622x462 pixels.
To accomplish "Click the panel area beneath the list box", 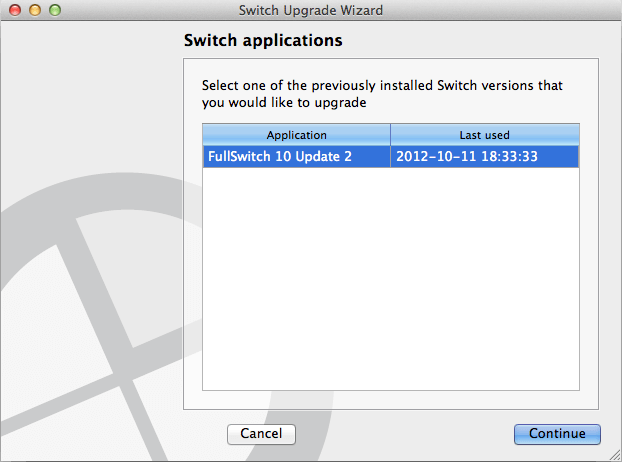I will (x=391, y=400).
